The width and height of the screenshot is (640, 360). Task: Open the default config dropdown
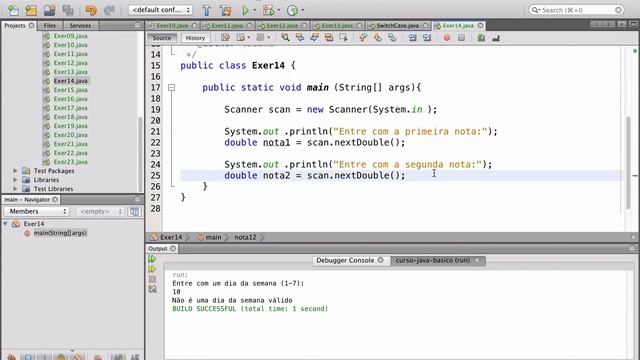[160, 10]
